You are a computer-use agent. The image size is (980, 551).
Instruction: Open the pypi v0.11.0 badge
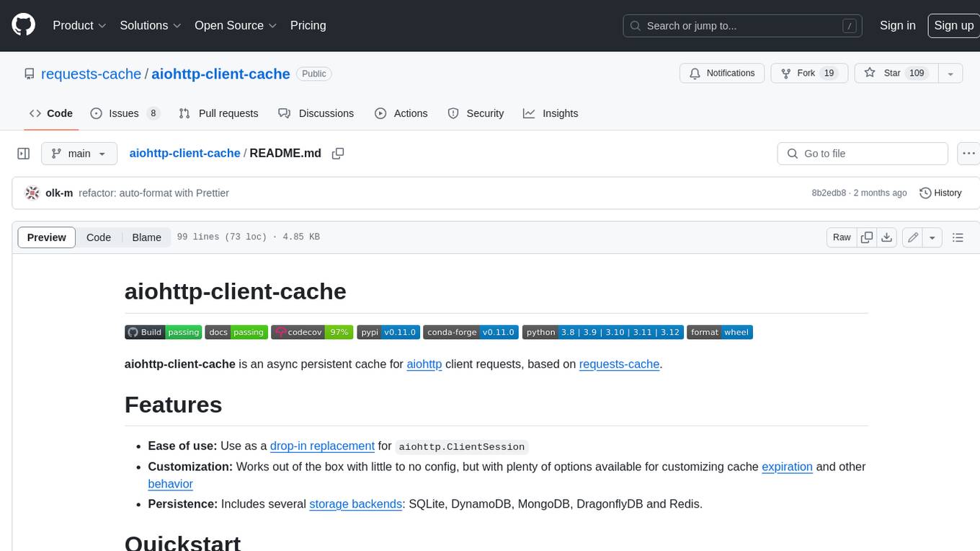[388, 332]
